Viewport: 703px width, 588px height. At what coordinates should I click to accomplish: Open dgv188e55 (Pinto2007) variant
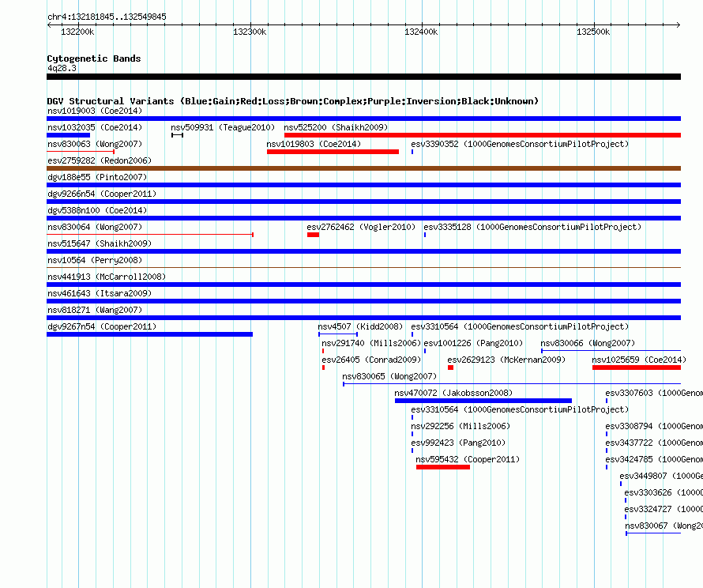(x=97, y=177)
